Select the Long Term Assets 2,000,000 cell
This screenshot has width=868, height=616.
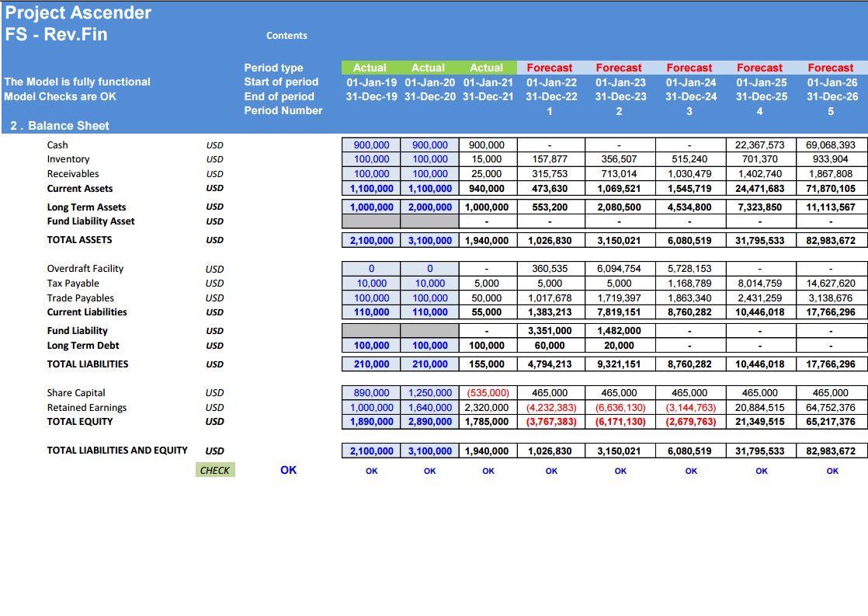[x=429, y=207]
